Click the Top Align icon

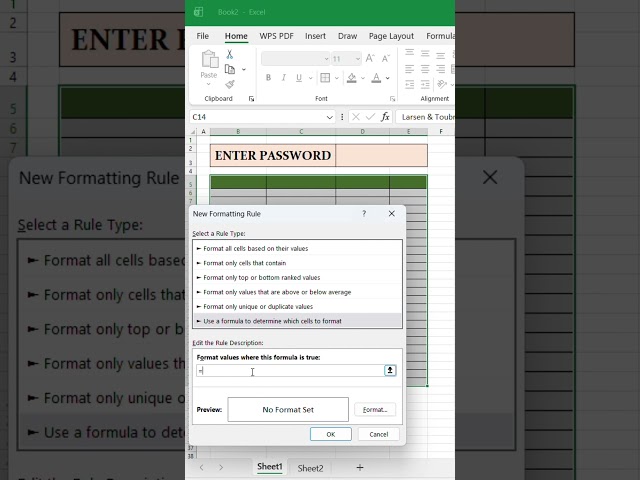click(409, 53)
